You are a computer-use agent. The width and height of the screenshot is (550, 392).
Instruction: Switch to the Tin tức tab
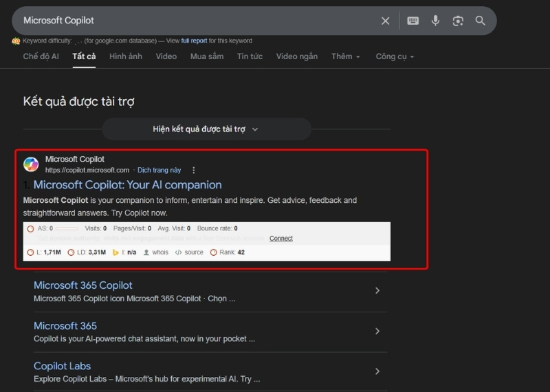click(x=250, y=56)
